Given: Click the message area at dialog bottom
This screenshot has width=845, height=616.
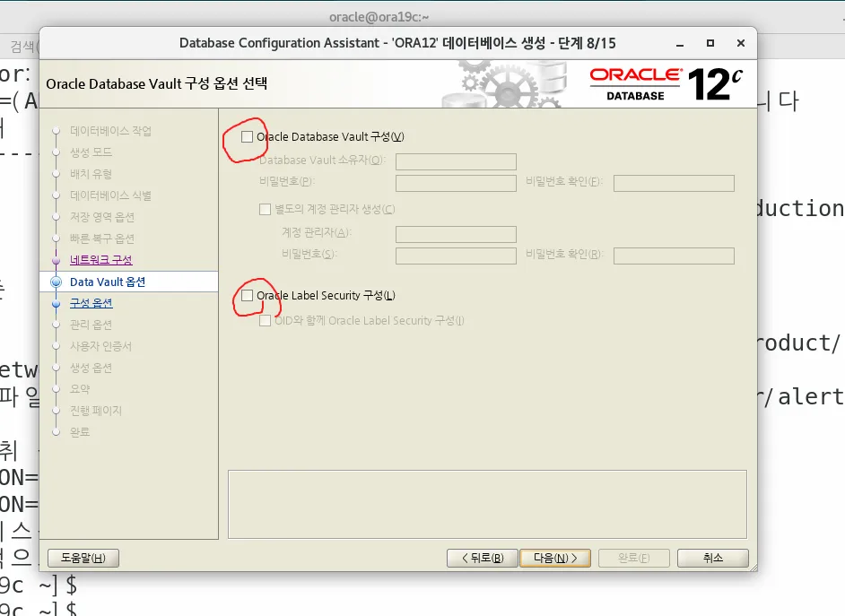Looking at the screenshot, I should (487, 505).
